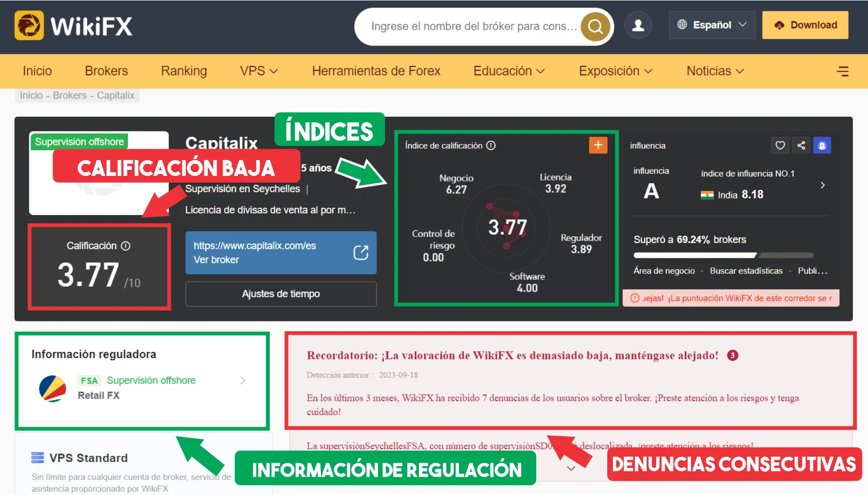The image size is (868, 495).
Task: Click the Brokers breadcrumb link
Action: (70, 96)
